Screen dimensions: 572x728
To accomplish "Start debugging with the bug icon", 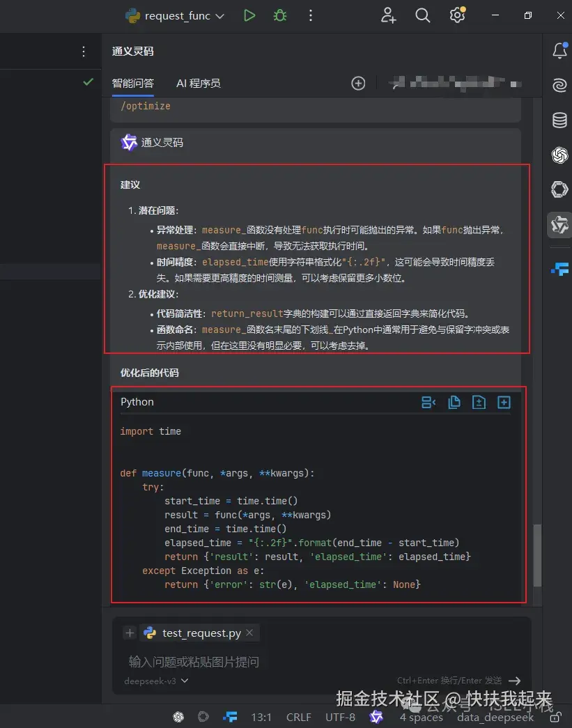I will pyautogui.click(x=280, y=16).
